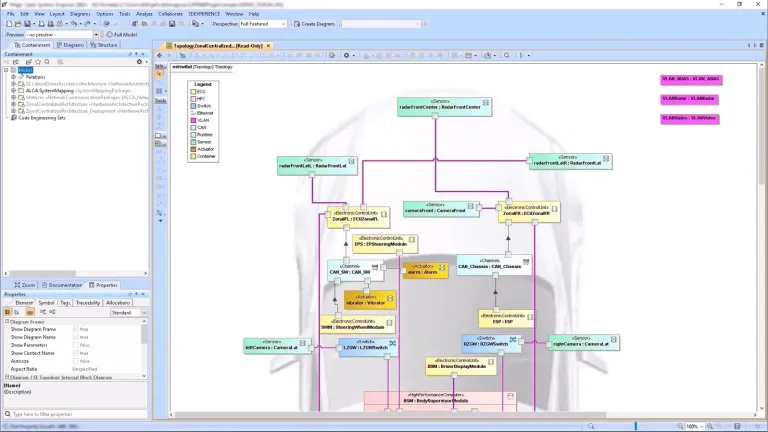Select the VLAN_ADAS magenta block
The image size is (768, 432).
[691, 79]
